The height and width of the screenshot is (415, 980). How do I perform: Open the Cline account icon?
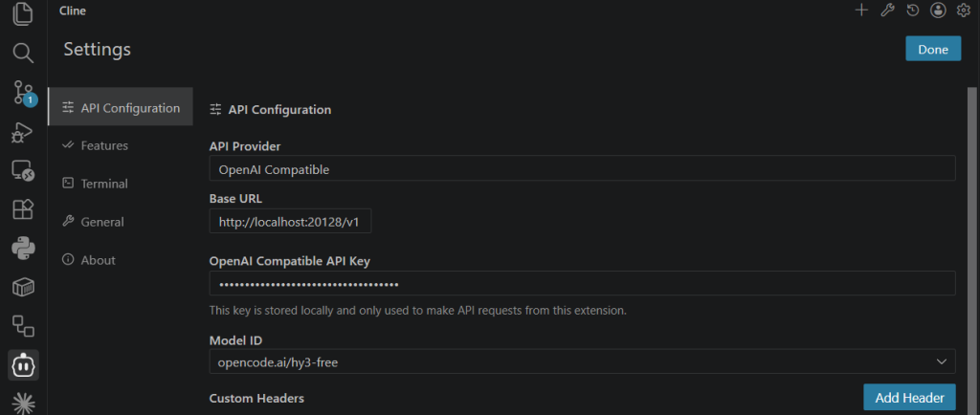pos(938,10)
